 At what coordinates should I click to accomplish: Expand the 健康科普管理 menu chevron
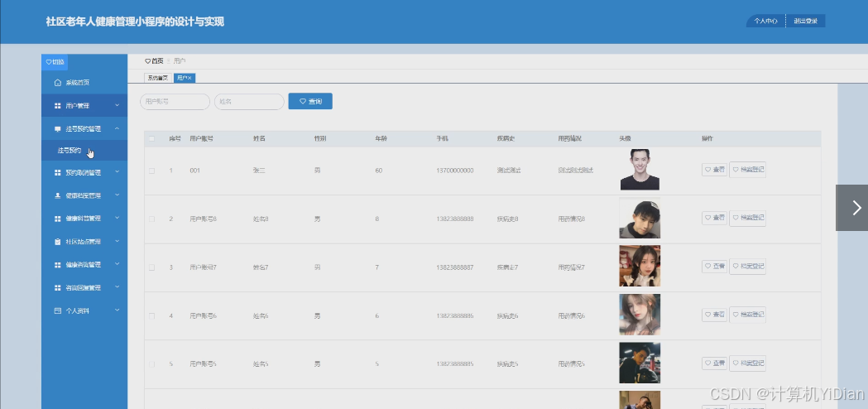[117, 219]
